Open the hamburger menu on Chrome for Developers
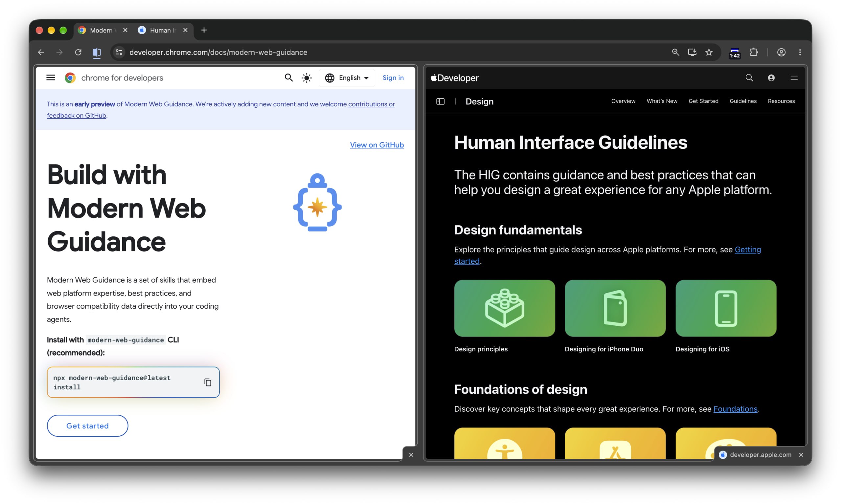The image size is (841, 504). coord(51,78)
